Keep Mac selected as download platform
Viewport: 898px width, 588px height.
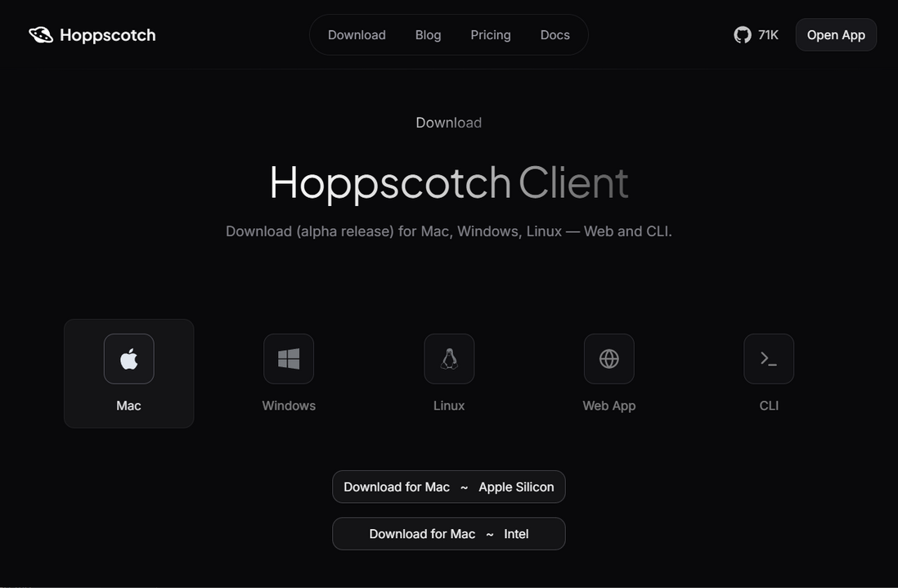pos(128,373)
